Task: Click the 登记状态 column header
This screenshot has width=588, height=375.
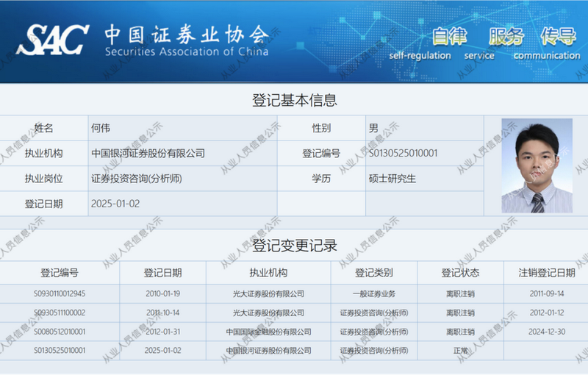Action: tap(460, 273)
